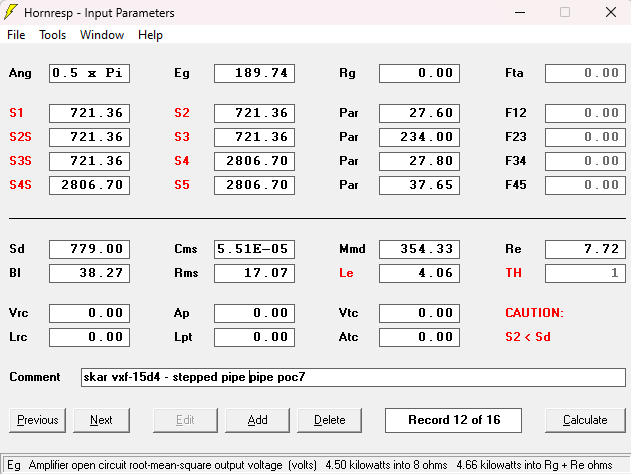
Task: Click the S4 field showing 2806.70
Action: point(254,161)
